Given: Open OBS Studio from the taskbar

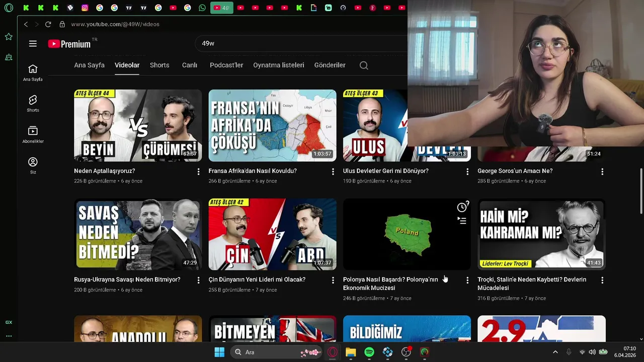Looking at the screenshot, I should point(406,352).
